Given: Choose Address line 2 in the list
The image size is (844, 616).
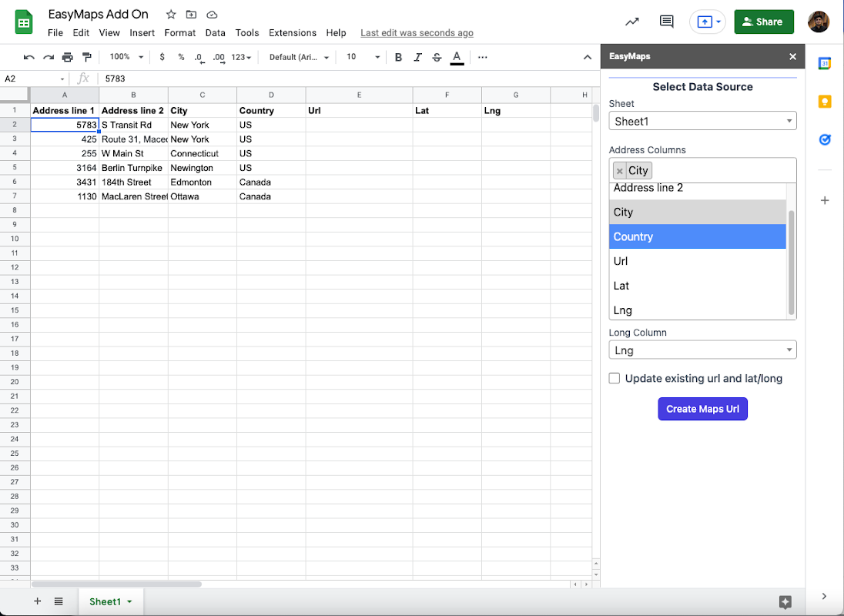Looking at the screenshot, I should (x=698, y=190).
